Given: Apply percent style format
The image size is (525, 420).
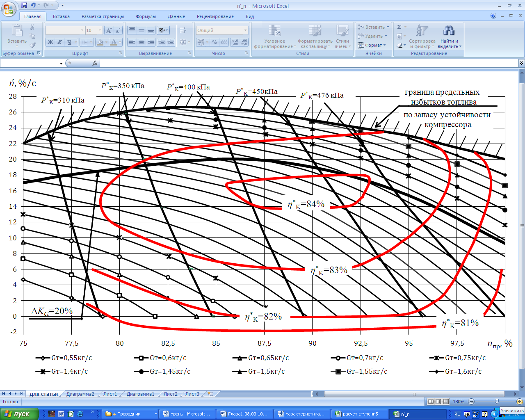Looking at the screenshot, I should 215,42.
